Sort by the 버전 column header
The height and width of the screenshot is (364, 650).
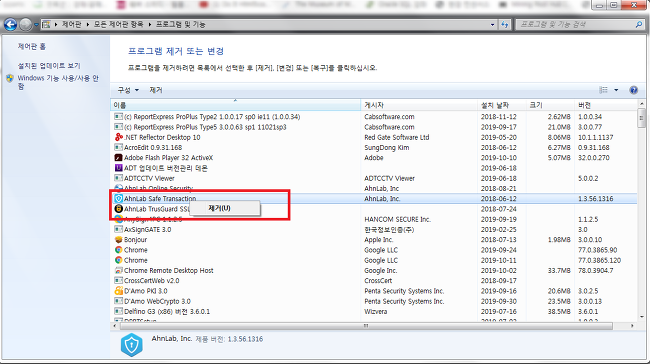[605, 105]
